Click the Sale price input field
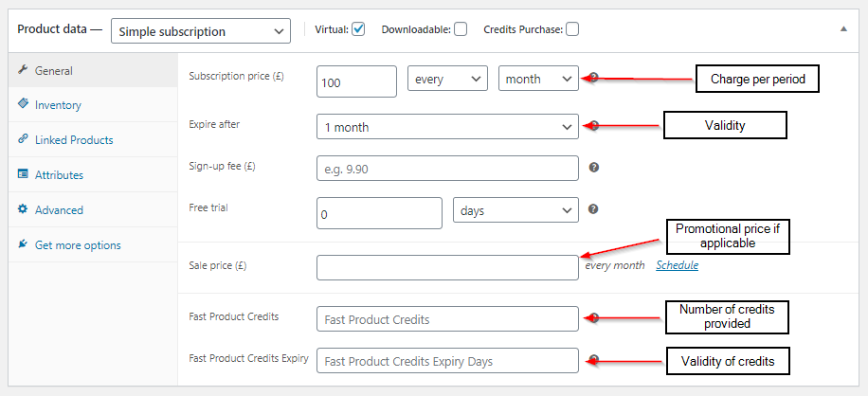Screen dimensions: 868x396 (x=447, y=267)
